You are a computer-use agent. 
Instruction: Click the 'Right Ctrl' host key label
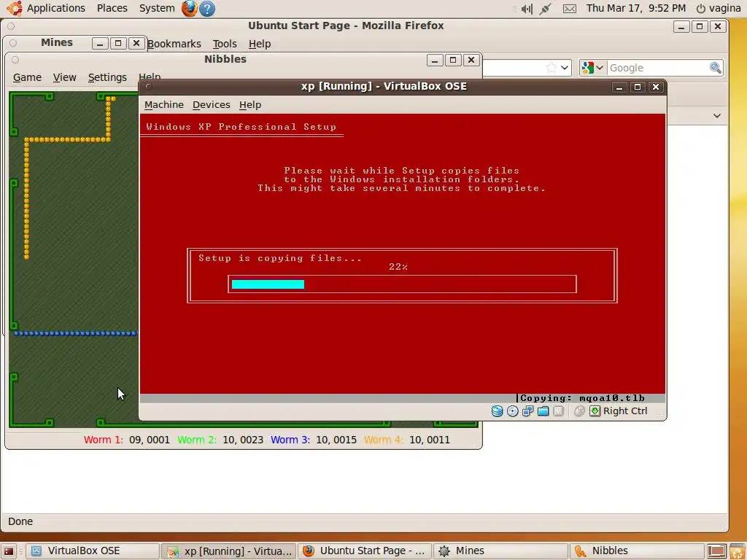(x=625, y=411)
